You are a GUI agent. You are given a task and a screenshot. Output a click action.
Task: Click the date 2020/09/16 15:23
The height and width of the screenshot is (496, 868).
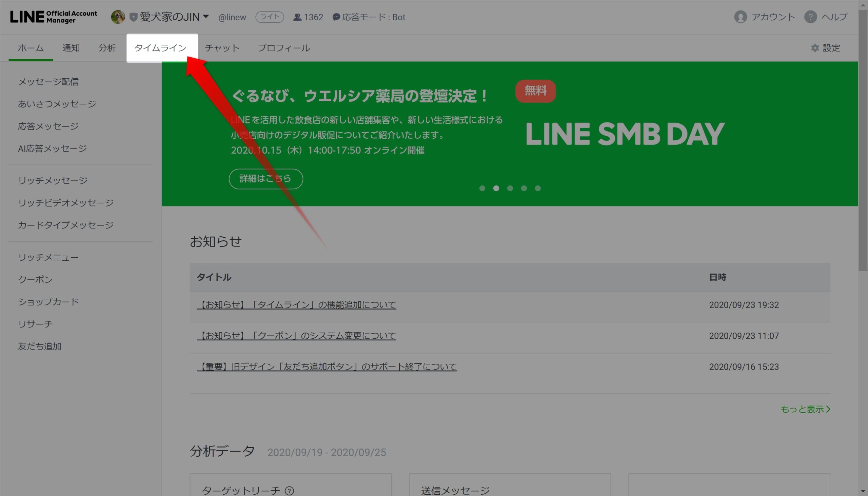pos(744,367)
